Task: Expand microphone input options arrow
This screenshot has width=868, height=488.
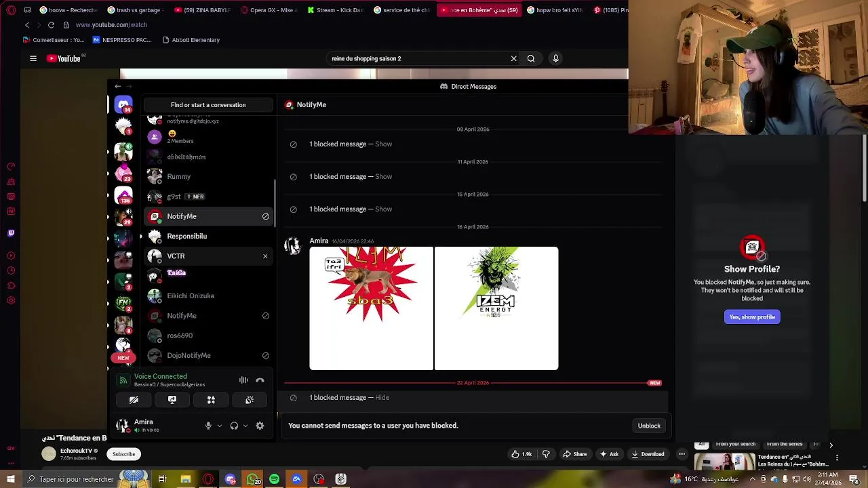Action: point(219,426)
